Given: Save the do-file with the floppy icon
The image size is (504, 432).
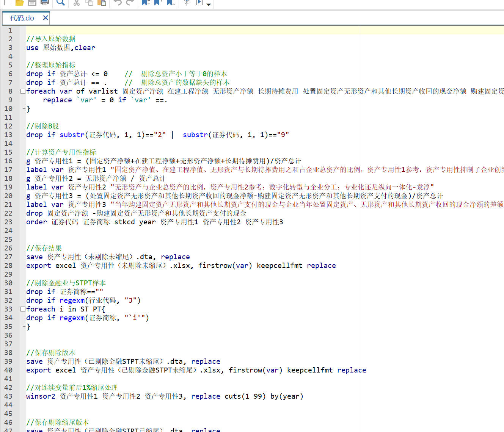Looking at the screenshot, I should coord(32,3).
